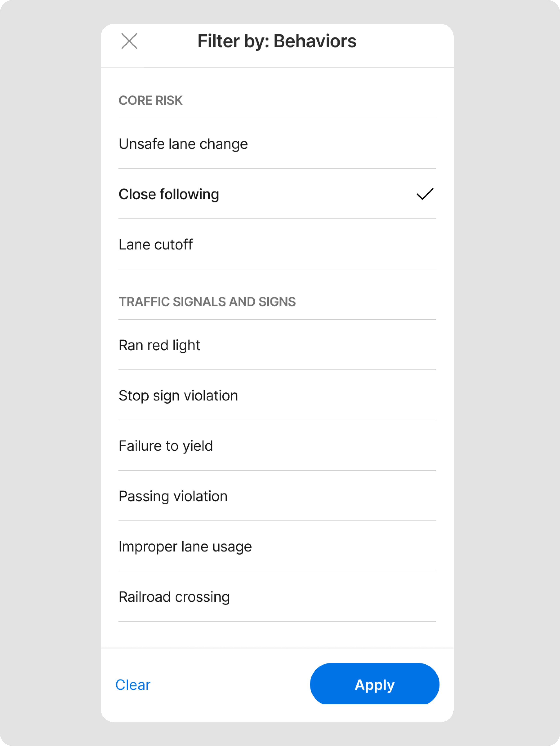Click the CORE RISK section header

pyautogui.click(x=150, y=101)
